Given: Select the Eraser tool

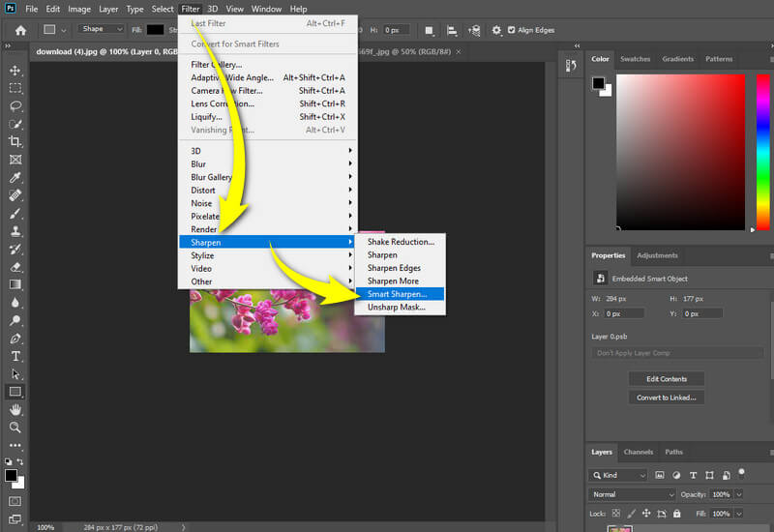Looking at the screenshot, I should (15, 267).
